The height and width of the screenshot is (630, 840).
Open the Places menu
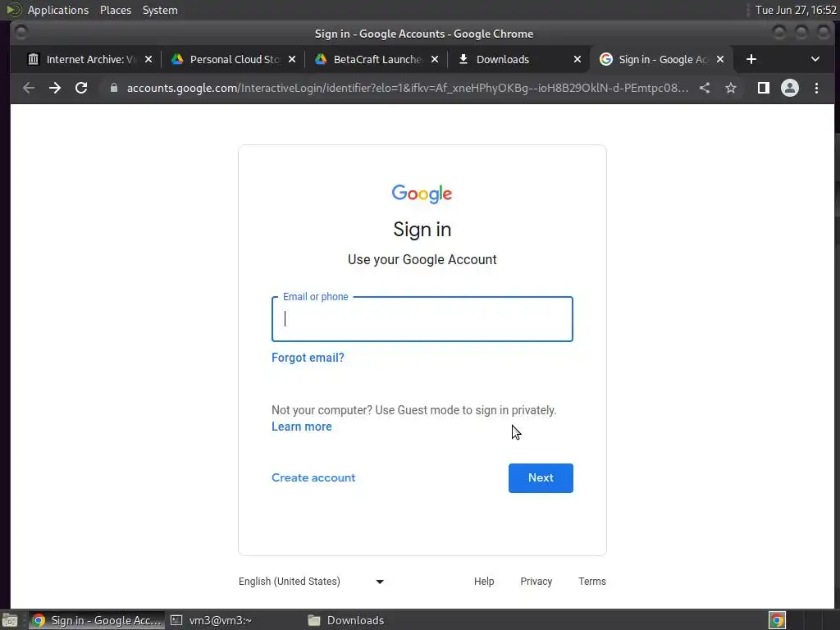pyautogui.click(x=115, y=10)
